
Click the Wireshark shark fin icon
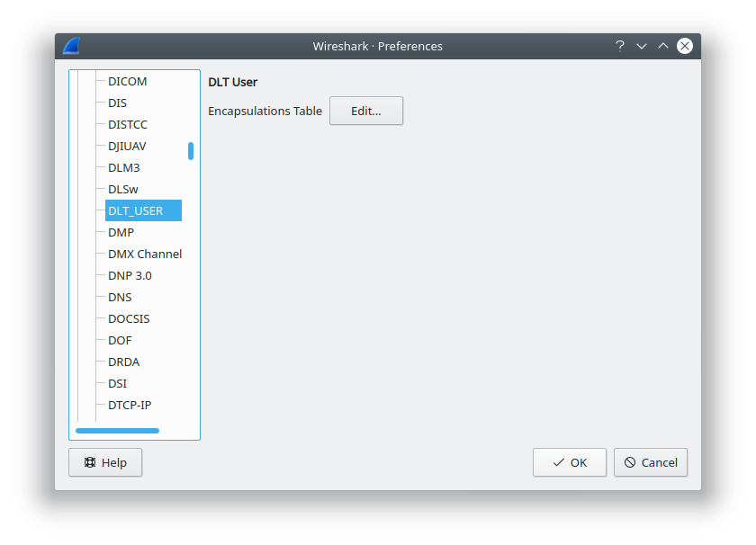pyautogui.click(x=71, y=46)
